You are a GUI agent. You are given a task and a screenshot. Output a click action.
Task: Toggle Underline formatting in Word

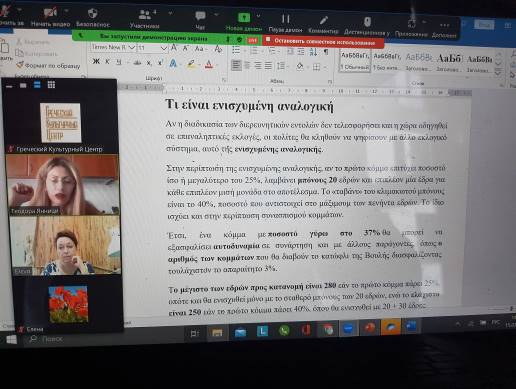[119, 62]
